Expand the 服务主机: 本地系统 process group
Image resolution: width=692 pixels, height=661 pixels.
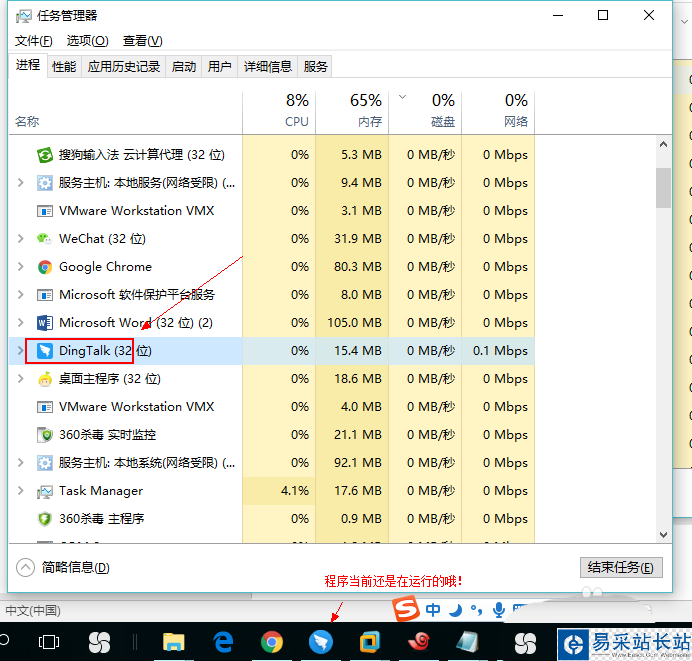pyautogui.click(x=20, y=463)
